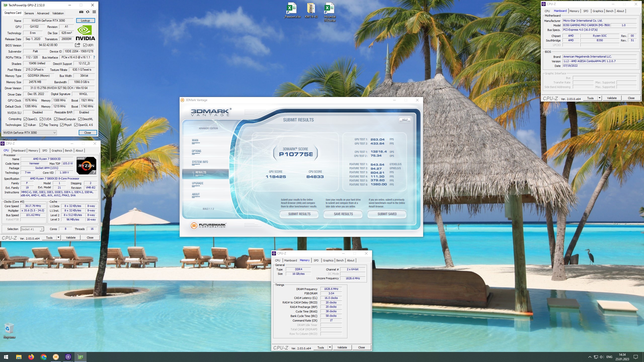Click the GPU-Z screenshot camera icon
Screen dimensions: 644x362
coord(81,12)
